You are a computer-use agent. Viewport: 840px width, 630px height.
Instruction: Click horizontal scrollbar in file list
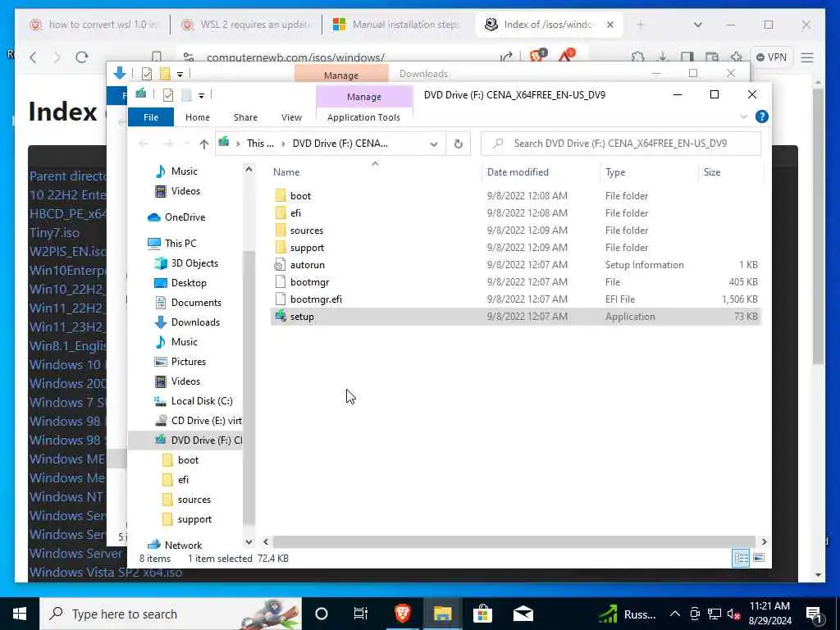pyautogui.click(x=514, y=541)
